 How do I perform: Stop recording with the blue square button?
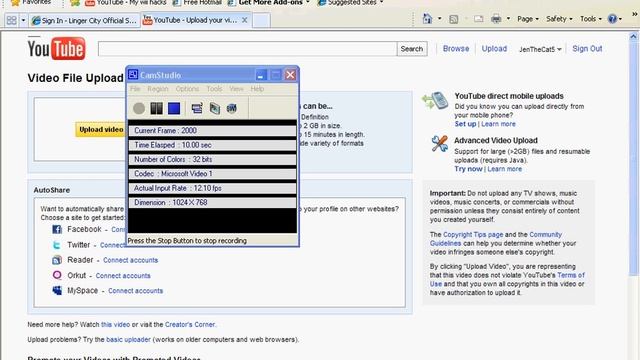click(x=174, y=108)
